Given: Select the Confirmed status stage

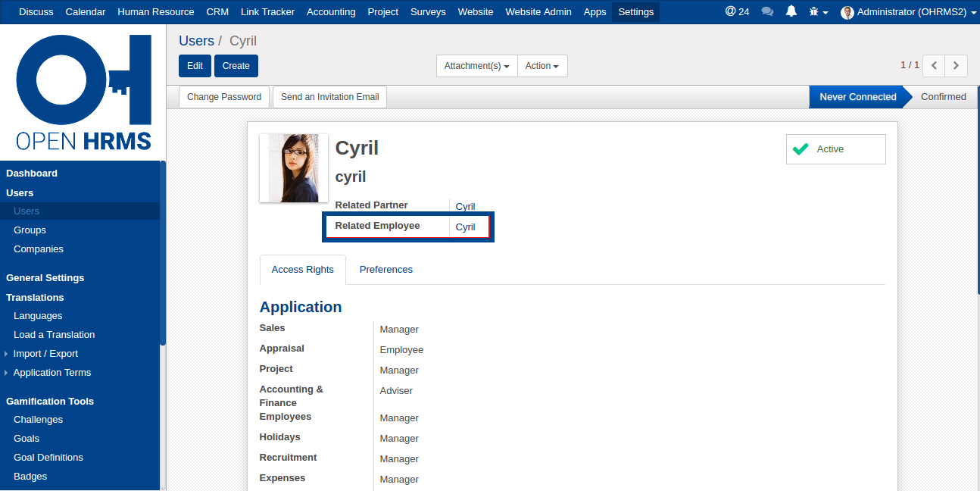Looking at the screenshot, I should 943,97.
